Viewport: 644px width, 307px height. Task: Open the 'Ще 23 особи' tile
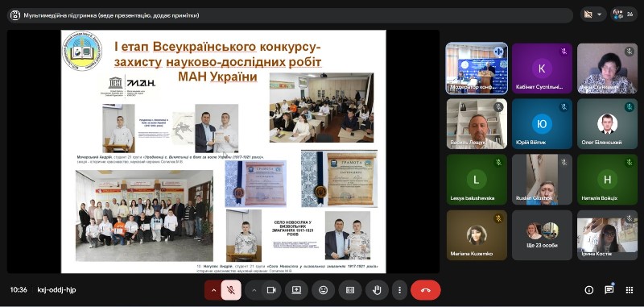(542, 235)
